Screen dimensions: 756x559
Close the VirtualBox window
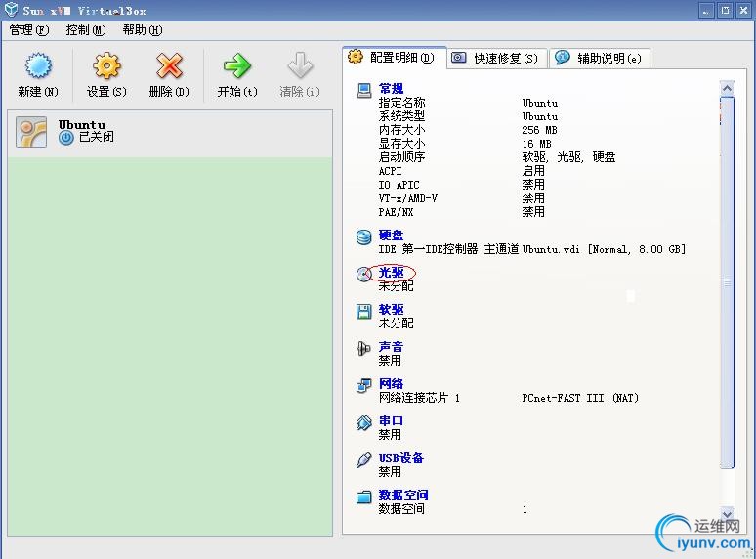click(744, 10)
